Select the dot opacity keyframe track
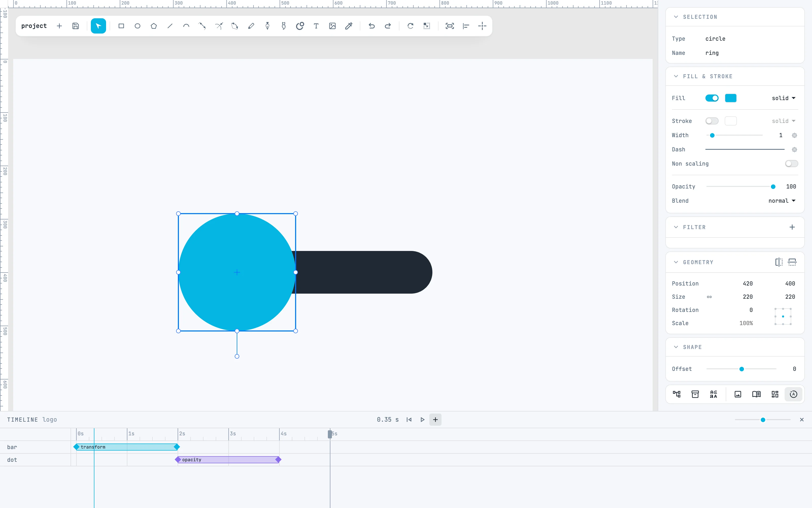812x508 pixels. (228, 460)
